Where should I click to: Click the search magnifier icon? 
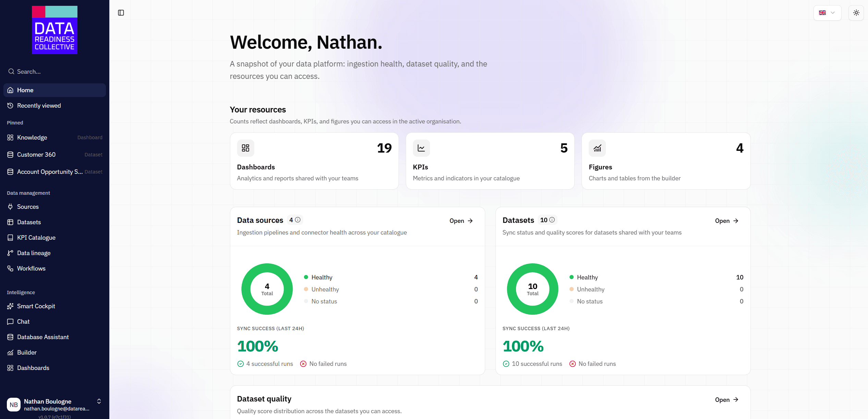point(11,71)
